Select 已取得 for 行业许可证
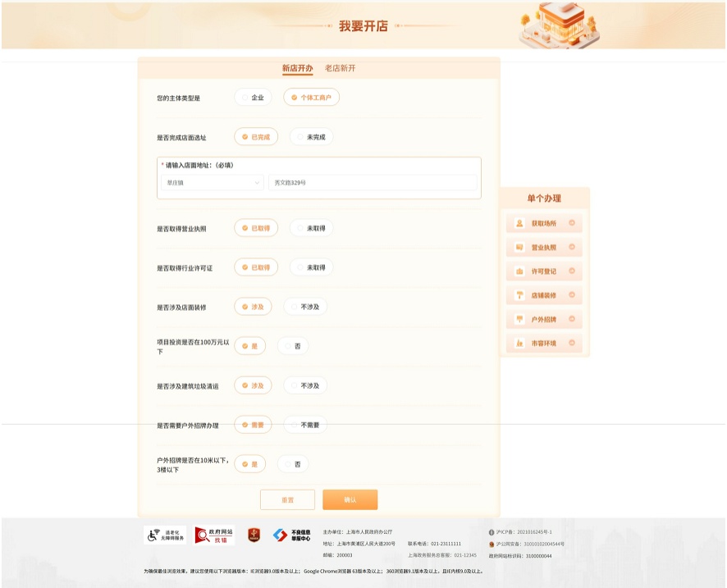This screenshot has height=588, width=727. 256,267
